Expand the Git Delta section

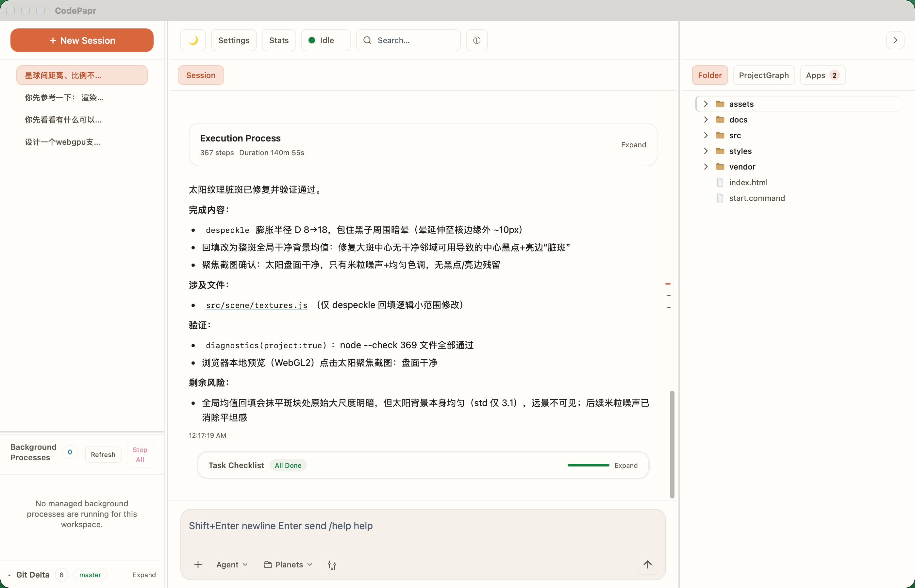point(144,575)
